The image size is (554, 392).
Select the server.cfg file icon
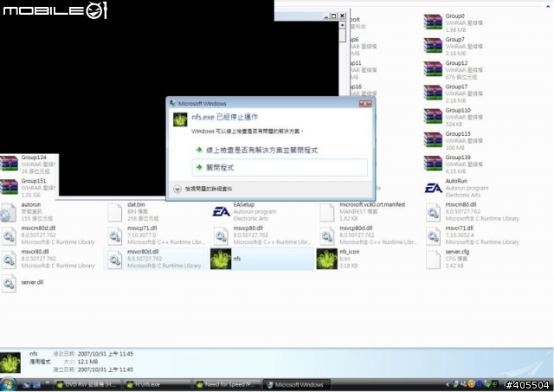[x=433, y=260]
